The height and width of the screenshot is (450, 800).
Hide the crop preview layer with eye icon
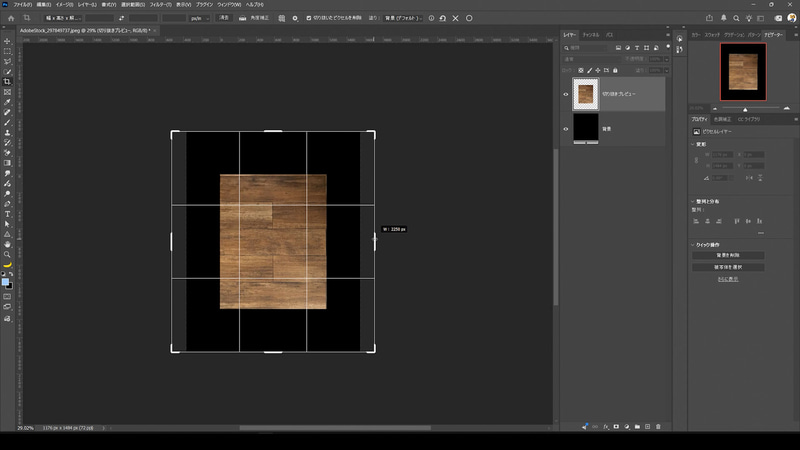(x=565, y=94)
